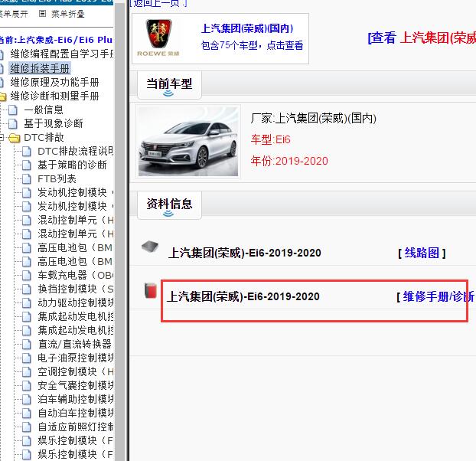Click the page icon beside 换挡控制模块

click(27, 289)
